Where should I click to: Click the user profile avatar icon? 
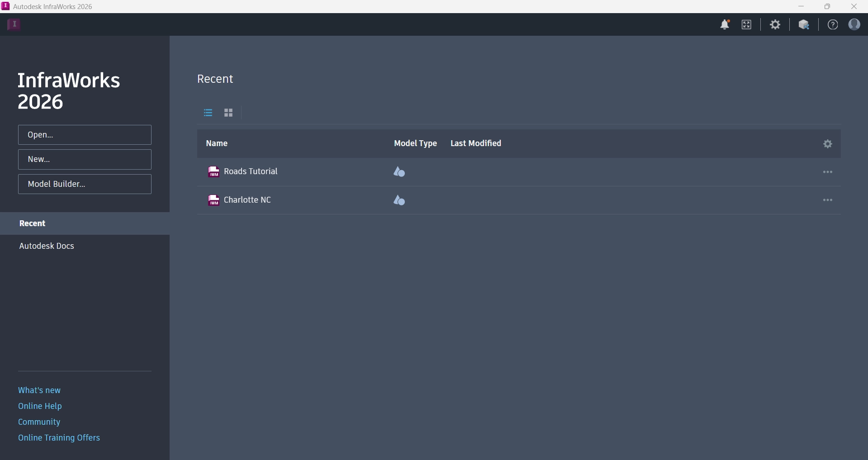[854, 24]
